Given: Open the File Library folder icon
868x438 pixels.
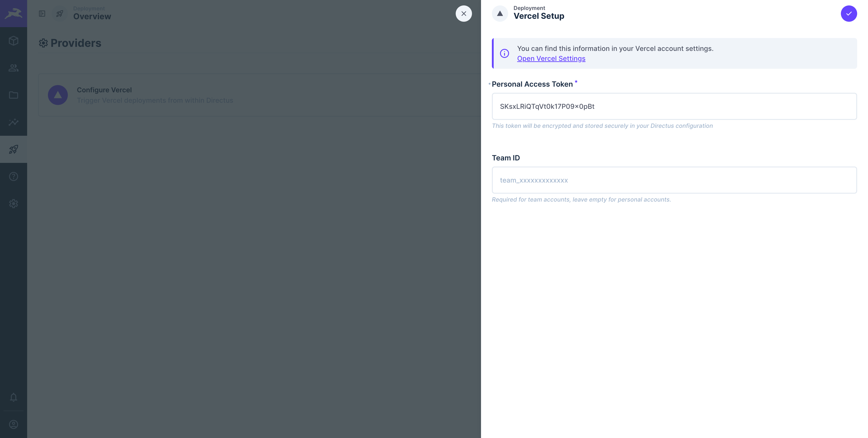Looking at the screenshot, I should point(14,95).
